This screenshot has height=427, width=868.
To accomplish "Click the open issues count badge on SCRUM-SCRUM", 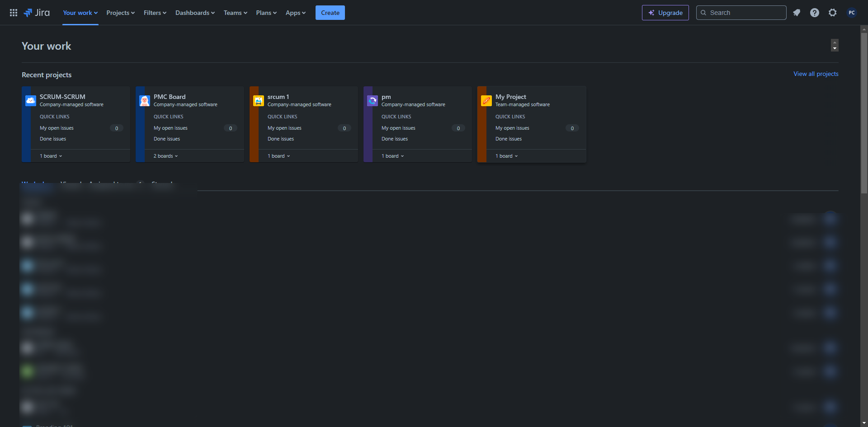I will coord(117,128).
